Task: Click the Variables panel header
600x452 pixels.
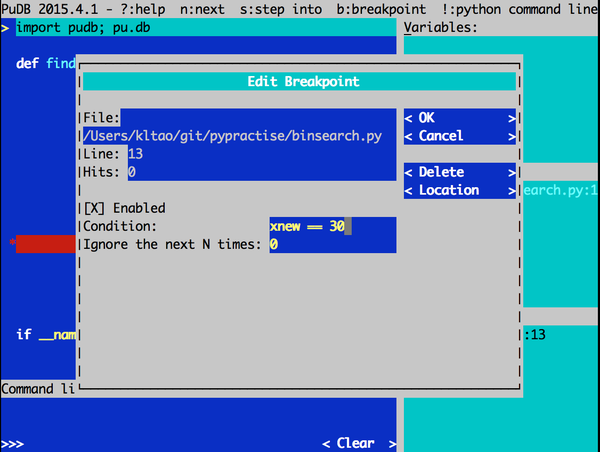Action: point(440,27)
